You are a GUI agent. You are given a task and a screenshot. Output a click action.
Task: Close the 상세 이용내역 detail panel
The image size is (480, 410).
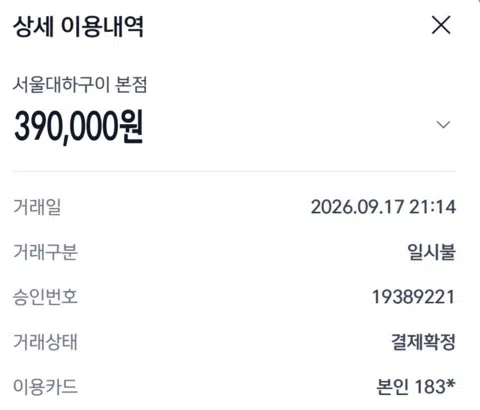click(x=441, y=25)
